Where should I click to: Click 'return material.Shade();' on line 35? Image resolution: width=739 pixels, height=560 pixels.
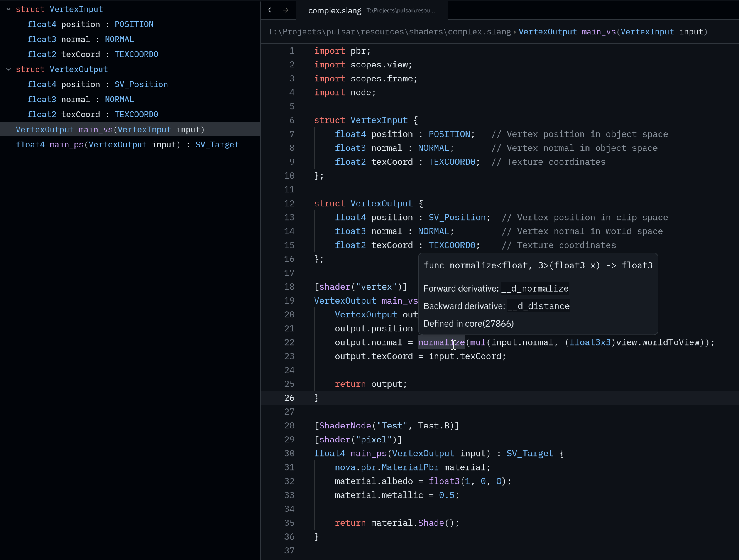tap(397, 523)
